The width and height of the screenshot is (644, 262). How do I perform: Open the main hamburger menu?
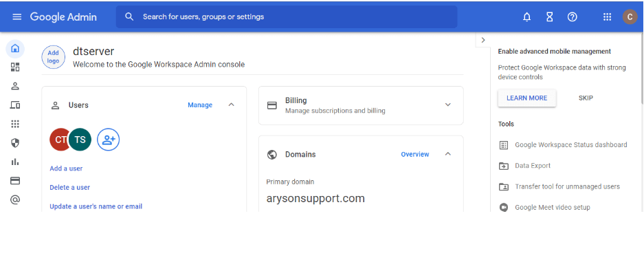(17, 17)
